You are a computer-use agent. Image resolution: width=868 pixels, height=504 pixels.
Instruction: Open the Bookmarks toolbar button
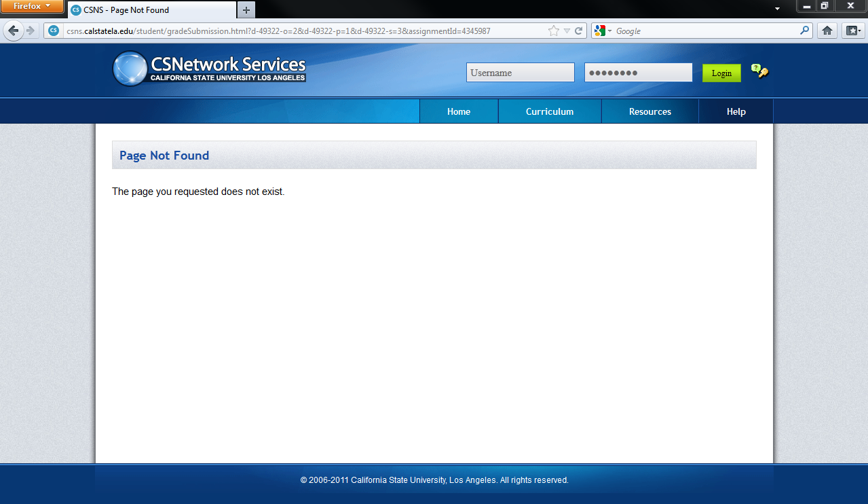tap(852, 31)
